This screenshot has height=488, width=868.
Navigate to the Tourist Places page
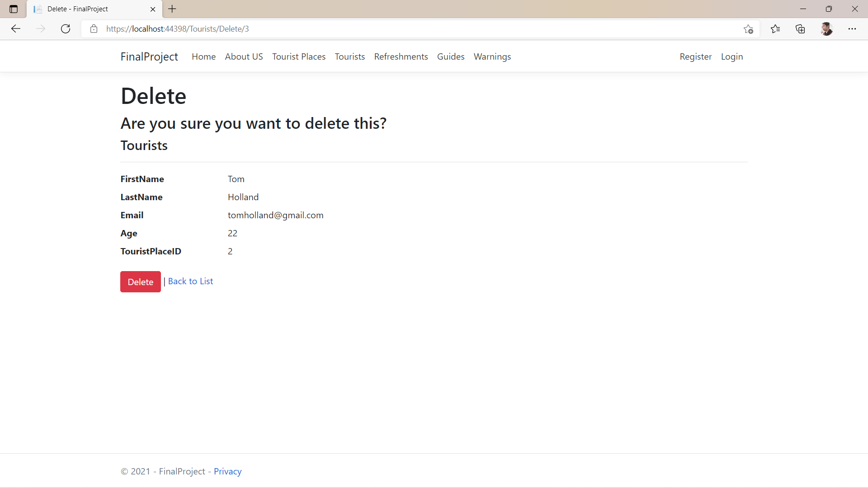pyautogui.click(x=299, y=56)
